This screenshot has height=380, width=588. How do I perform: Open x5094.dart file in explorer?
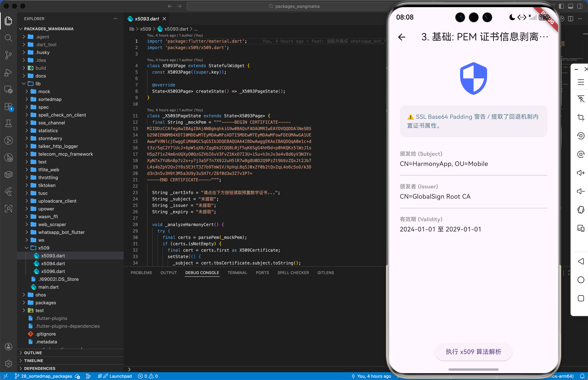53,264
